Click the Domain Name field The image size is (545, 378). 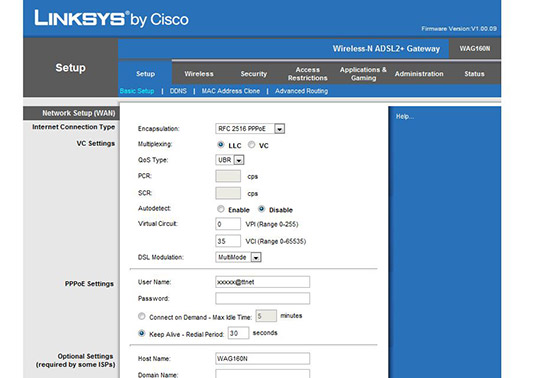(262, 374)
